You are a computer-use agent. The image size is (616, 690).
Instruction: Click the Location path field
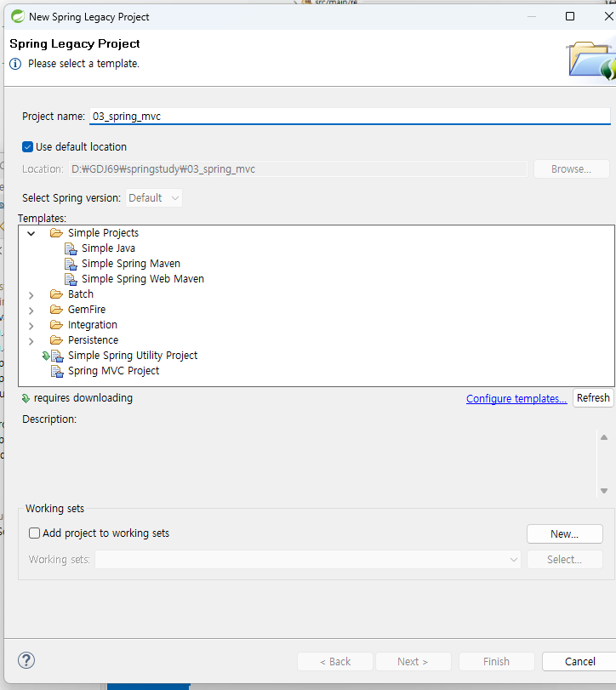tap(298, 169)
